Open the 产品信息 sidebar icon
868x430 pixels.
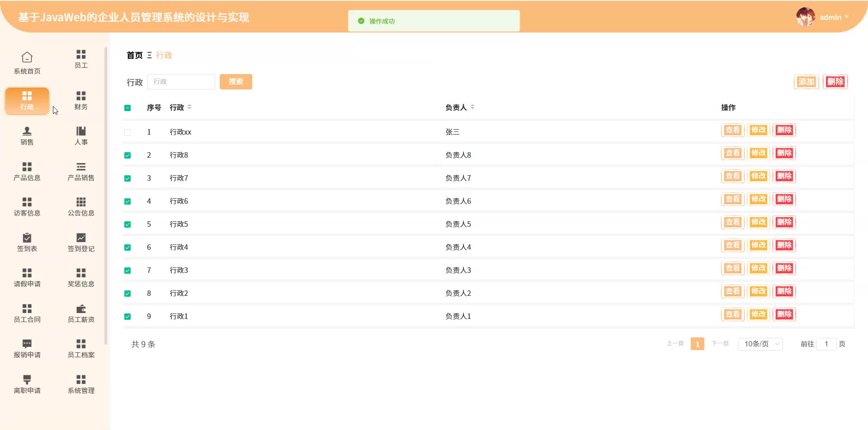coord(27,167)
